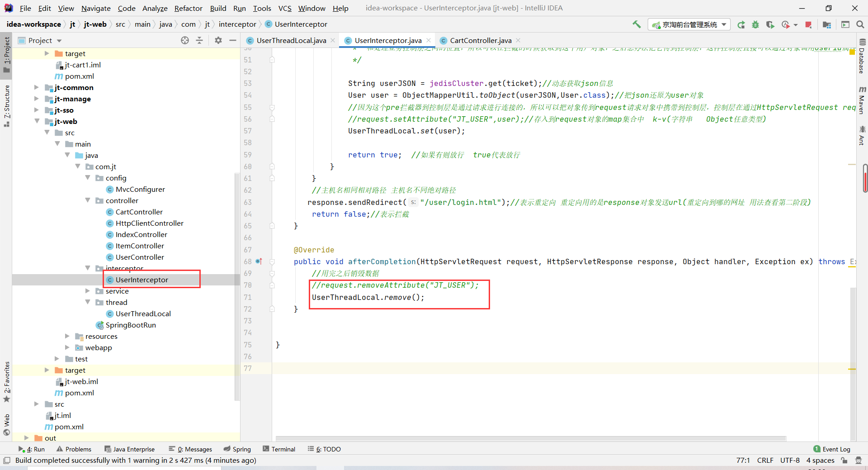The image size is (868, 470).
Task: Expand the jt-common module
Action: pos(37,87)
